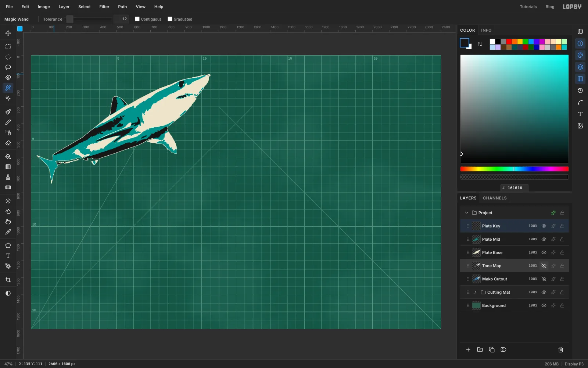Hide the Cutting Mat group
Image resolution: width=588 pixels, height=368 pixels.
pos(544,292)
